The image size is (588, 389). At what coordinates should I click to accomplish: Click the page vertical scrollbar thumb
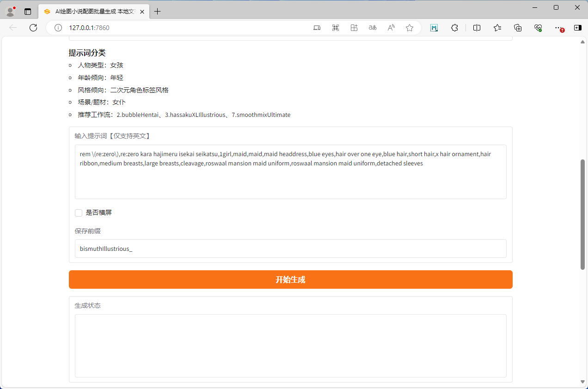[582, 214]
